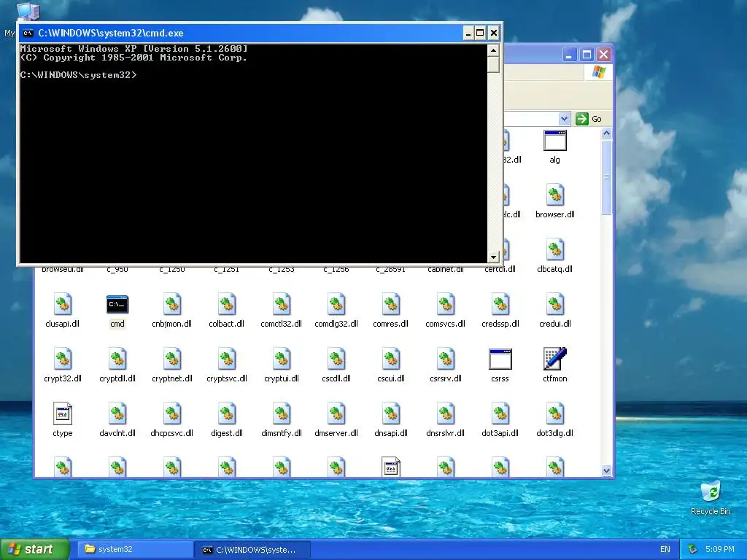747x560 pixels.
Task: Select the dot3dlg.dll file icon
Action: 555,414
